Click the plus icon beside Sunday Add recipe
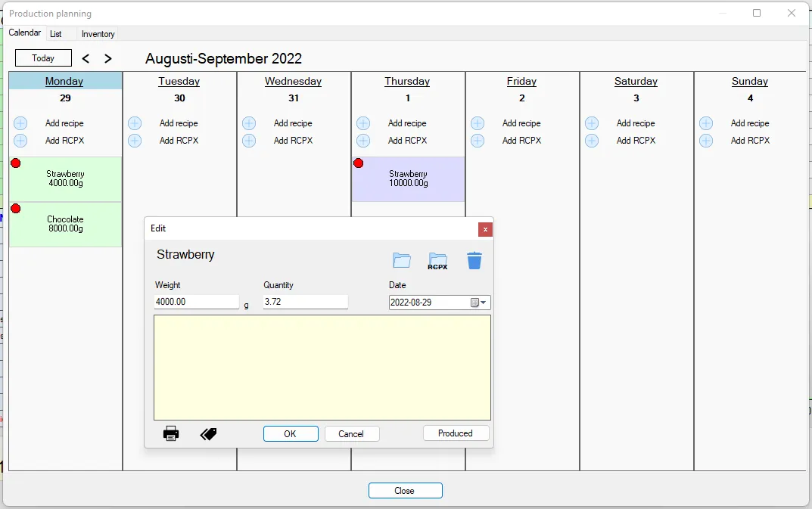 706,123
